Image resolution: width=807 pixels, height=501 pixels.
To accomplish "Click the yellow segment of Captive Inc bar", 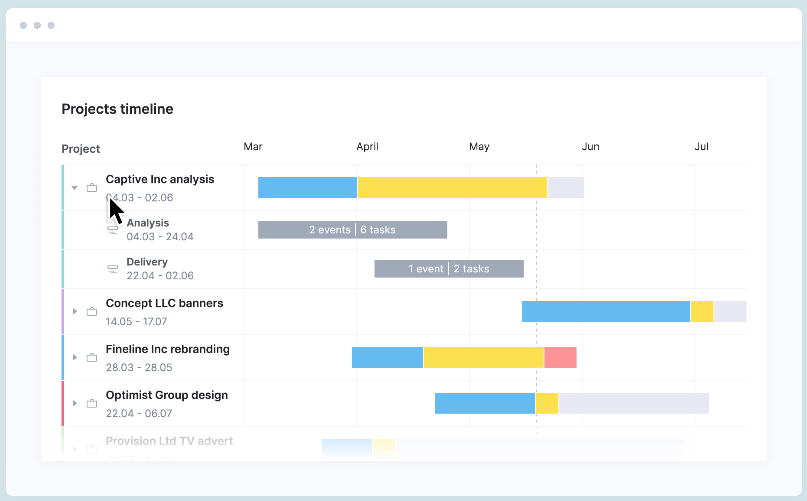I will coord(452,187).
